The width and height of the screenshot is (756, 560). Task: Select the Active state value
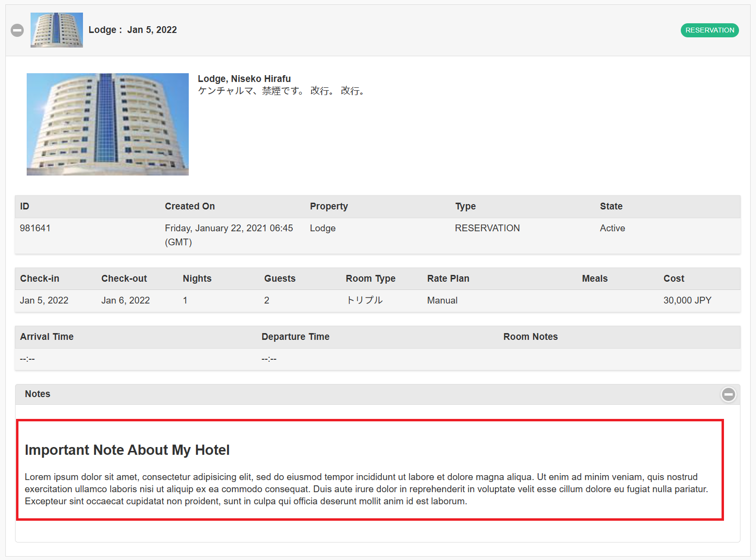click(x=612, y=228)
